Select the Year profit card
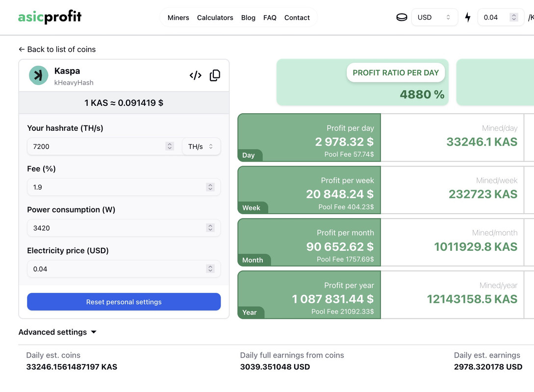The height and width of the screenshot is (392, 534). (x=309, y=294)
